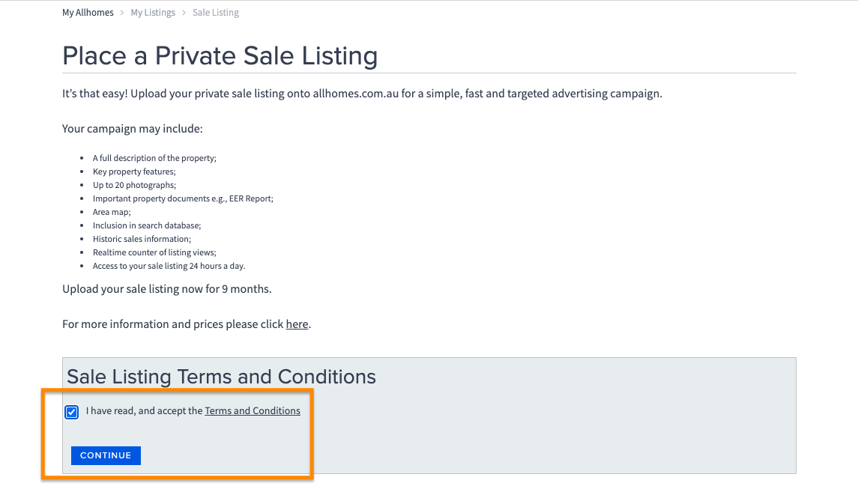
Task: Navigate to My Listings breadcrumb
Action: (x=153, y=13)
